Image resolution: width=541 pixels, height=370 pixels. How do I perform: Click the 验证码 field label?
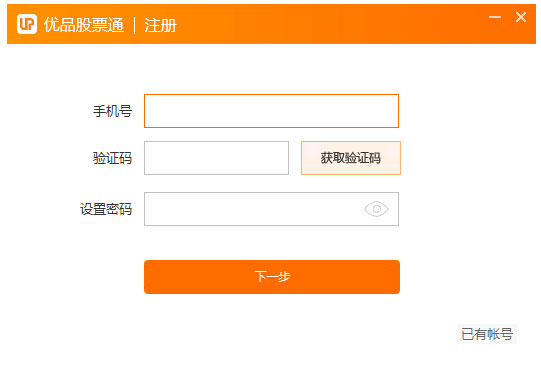(112, 158)
